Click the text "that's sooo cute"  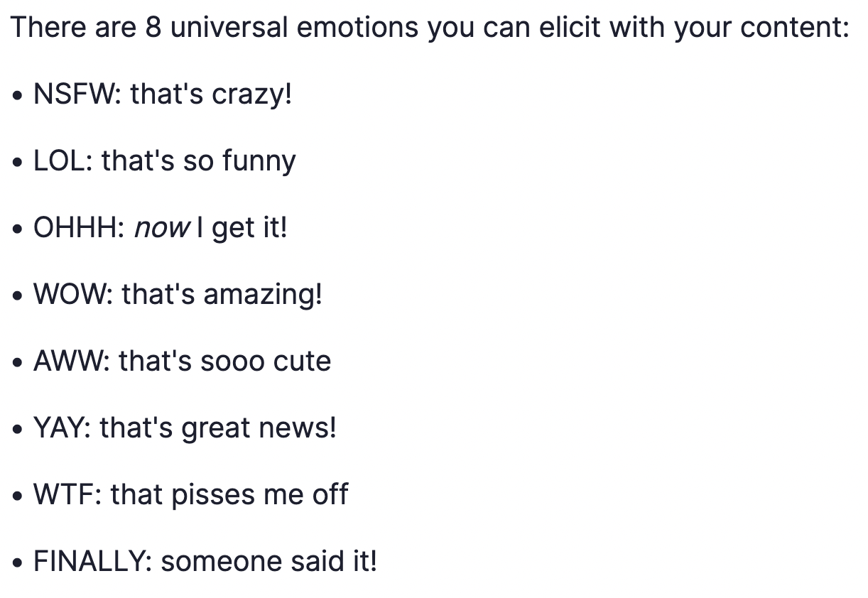225,361
